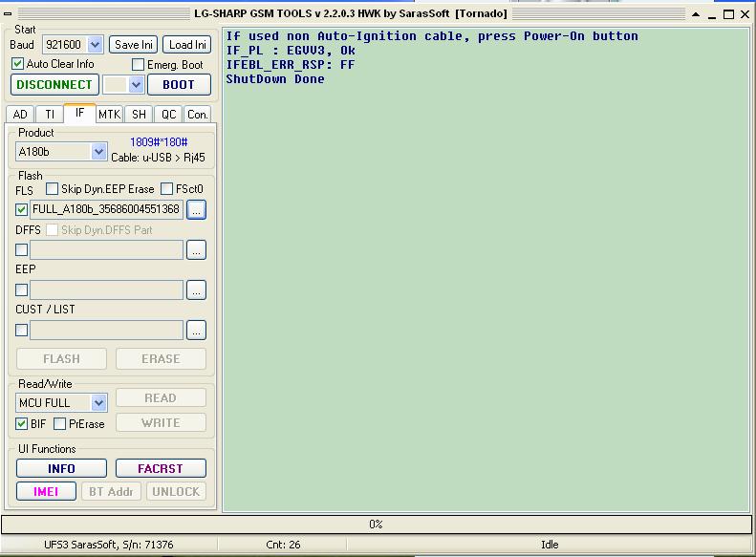Minimize the LG-SHARP GSM TOOLS window
The height and width of the screenshot is (557, 756).
(x=712, y=15)
